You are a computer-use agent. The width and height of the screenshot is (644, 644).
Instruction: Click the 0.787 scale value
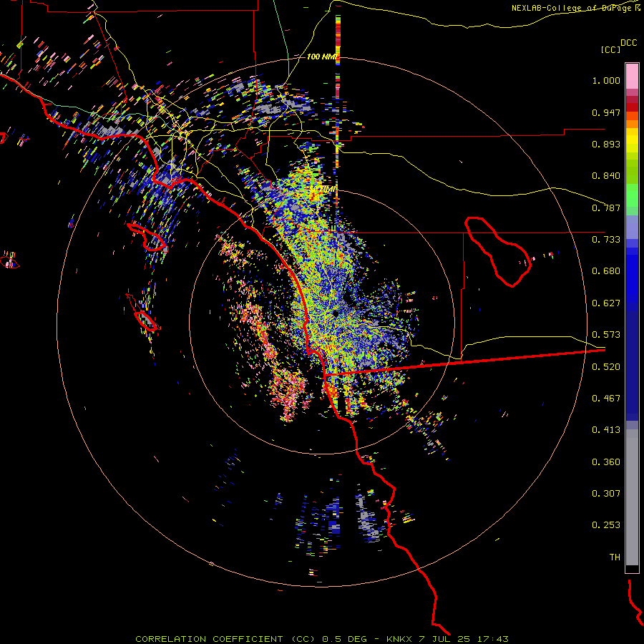606,208
